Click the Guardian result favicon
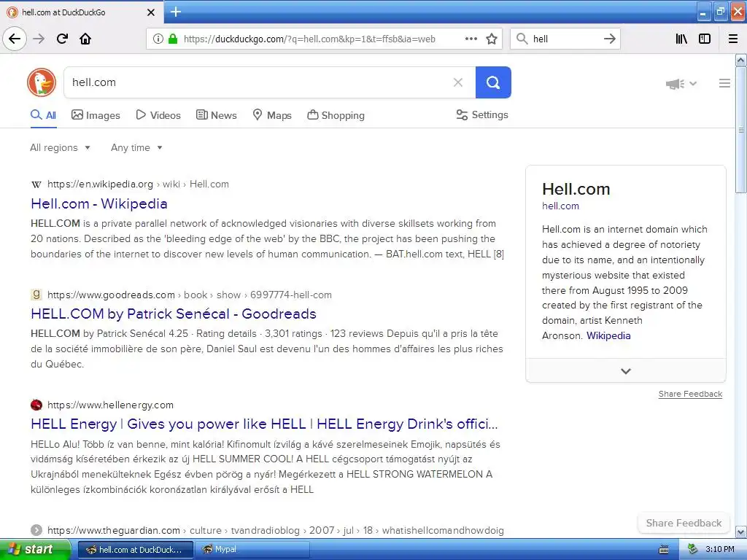The height and width of the screenshot is (560, 747). click(x=36, y=530)
